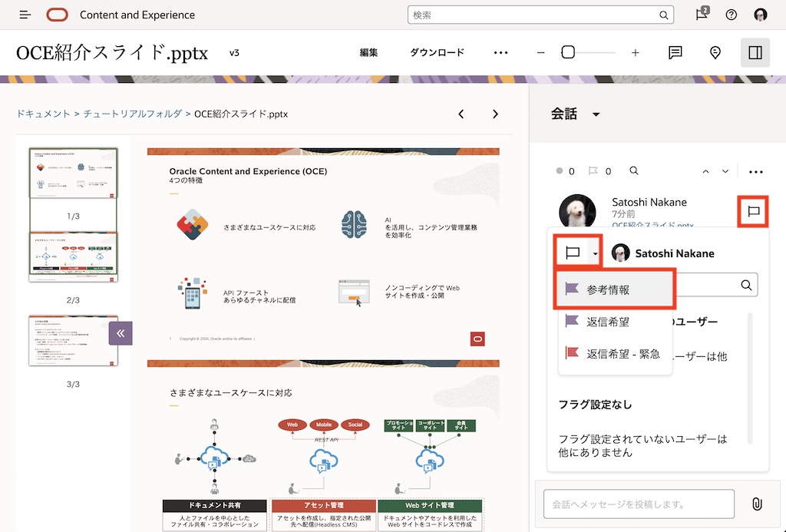Open search in the conversation panel
Image resolution: width=786 pixels, height=532 pixels.
click(632, 170)
